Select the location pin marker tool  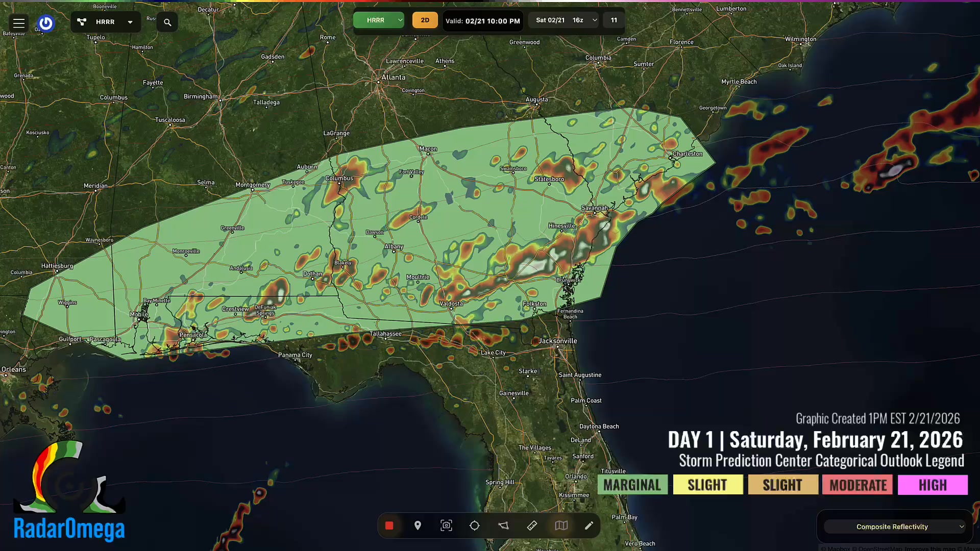(x=418, y=525)
